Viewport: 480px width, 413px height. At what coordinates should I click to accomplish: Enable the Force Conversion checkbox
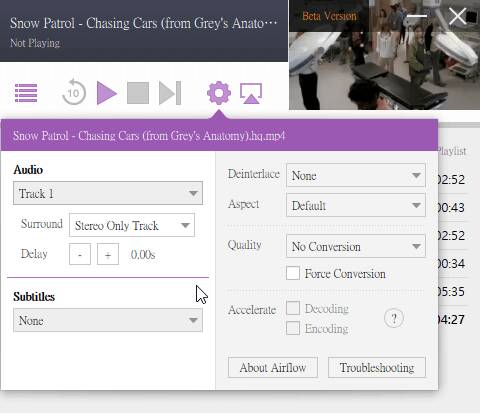coord(293,273)
